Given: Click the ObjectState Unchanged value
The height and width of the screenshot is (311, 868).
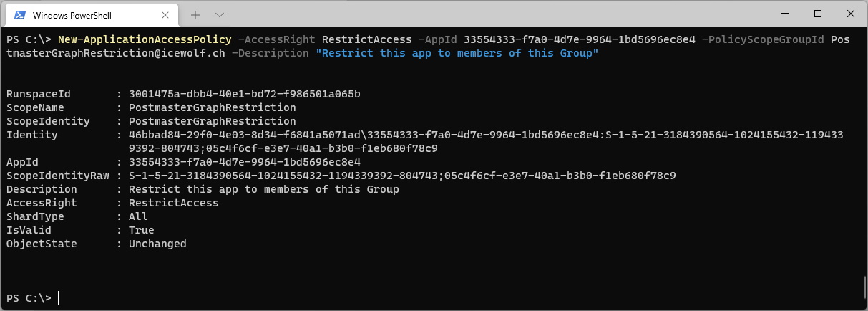Looking at the screenshot, I should click(x=157, y=244).
